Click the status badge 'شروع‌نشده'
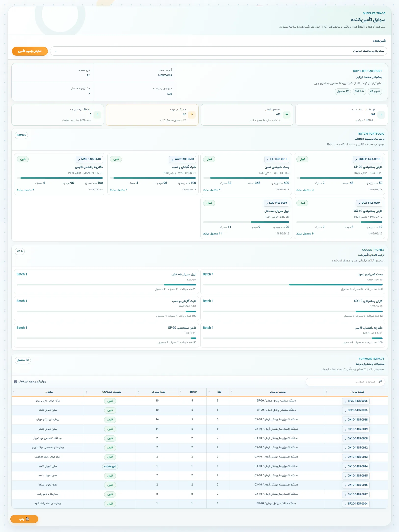The height and width of the screenshot is (532, 399). click(x=110, y=466)
